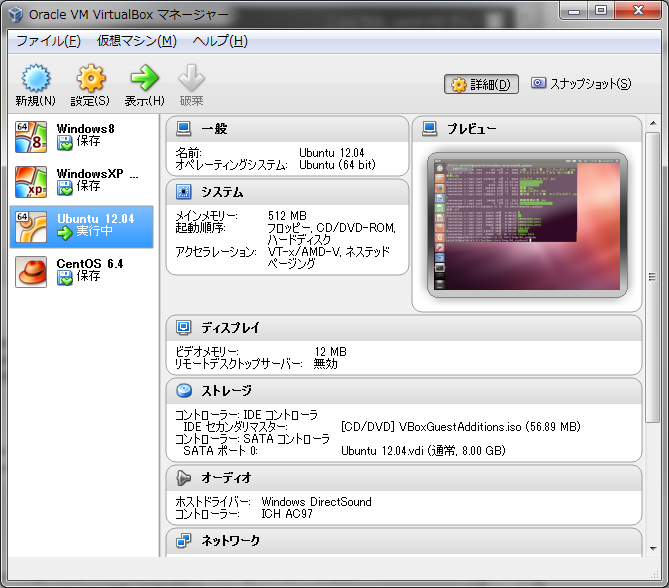Viewport: 669px width, 588px height.
Task: Open the ネットワーク section header link
Action: click(x=230, y=541)
